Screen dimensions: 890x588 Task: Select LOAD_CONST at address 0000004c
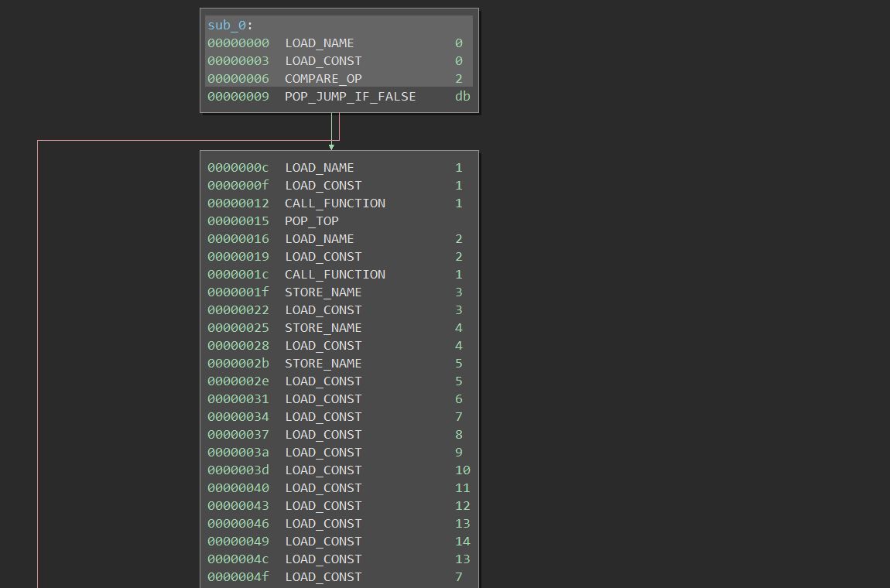click(323, 559)
